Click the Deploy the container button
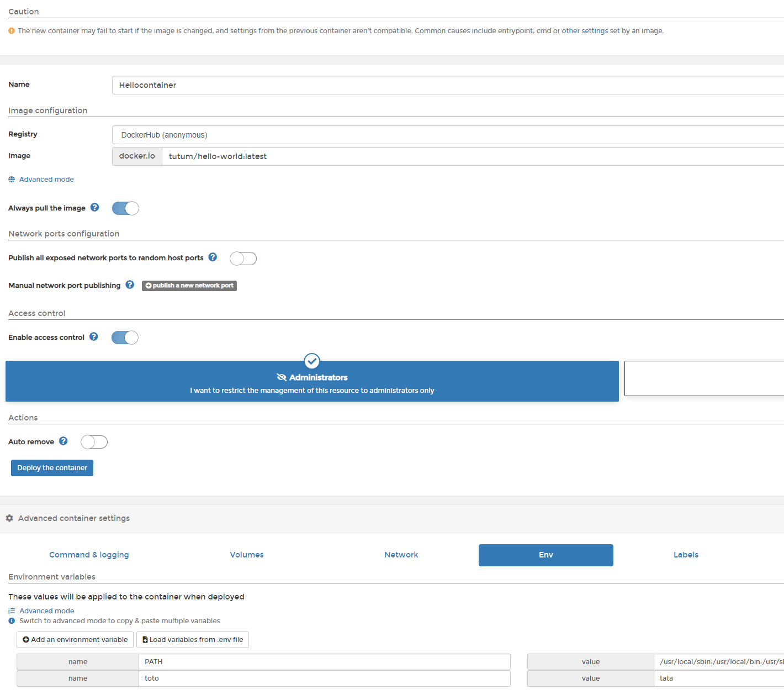784x700 pixels. pos(51,467)
